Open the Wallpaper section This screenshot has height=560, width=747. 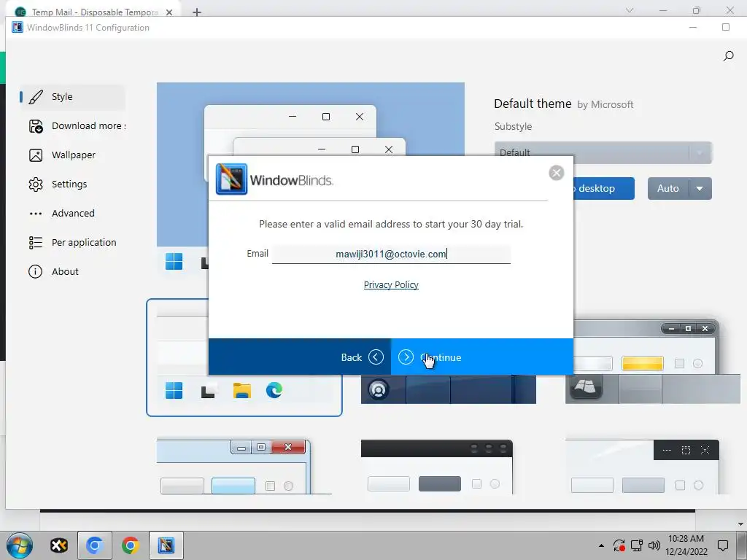point(72,155)
